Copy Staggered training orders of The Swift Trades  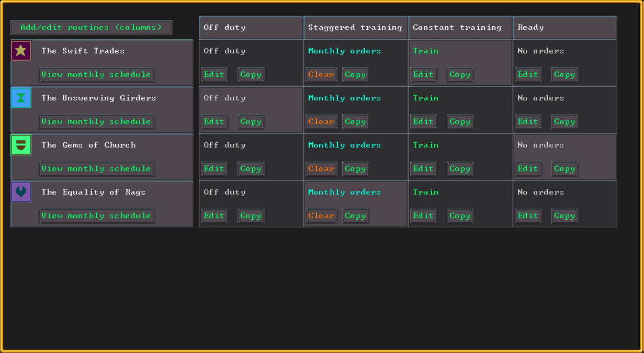tap(356, 75)
